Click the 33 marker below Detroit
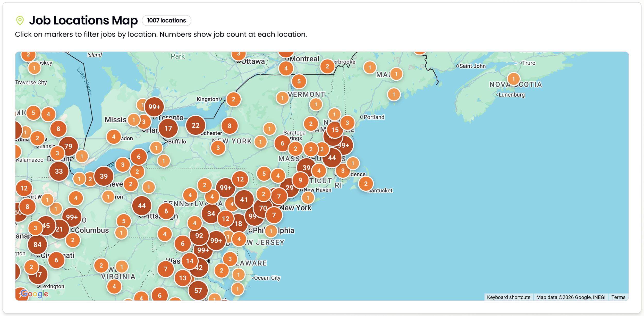This screenshot has height=316, width=644. [59, 171]
